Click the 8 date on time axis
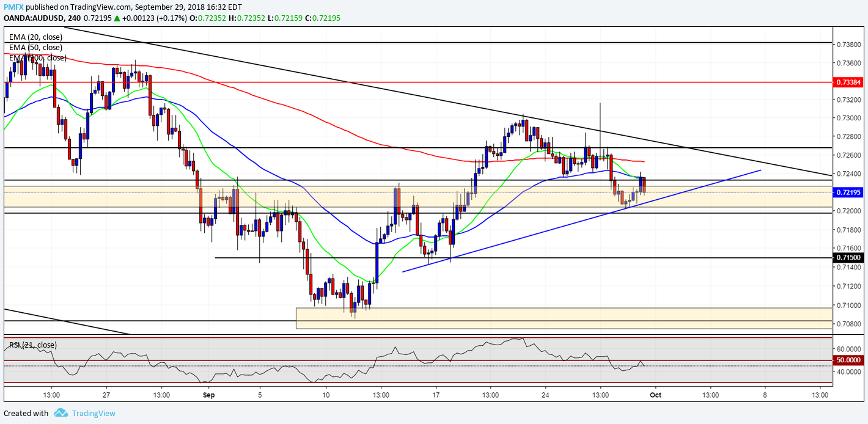 click(765, 395)
